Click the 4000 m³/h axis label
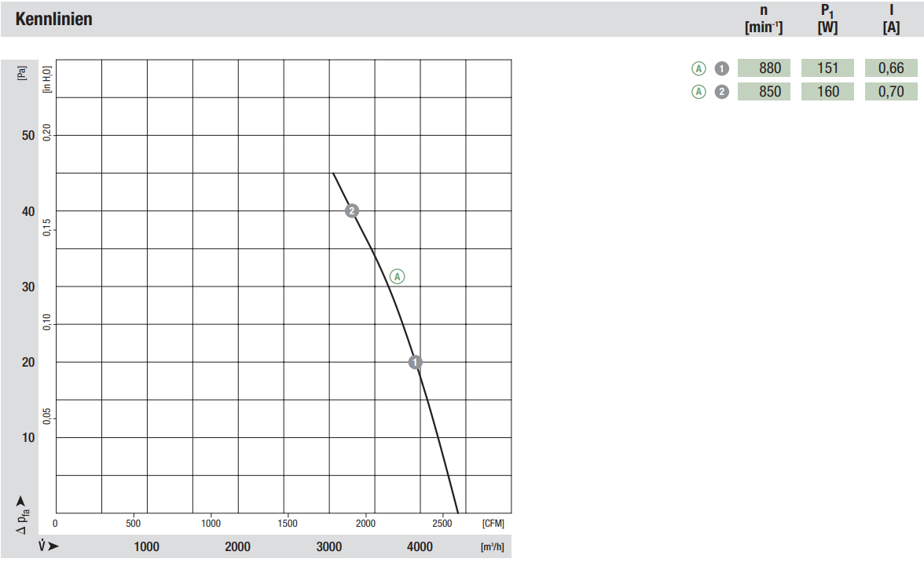924x566 pixels. tap(420, 546)
